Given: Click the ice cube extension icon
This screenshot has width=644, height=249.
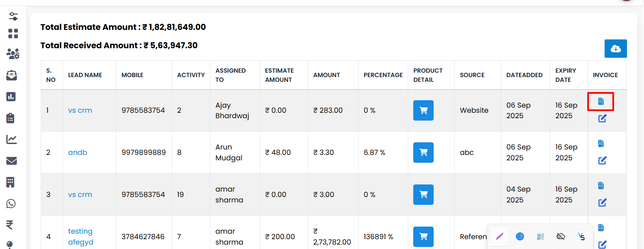Looking at the screenshot, I should 540,236.
